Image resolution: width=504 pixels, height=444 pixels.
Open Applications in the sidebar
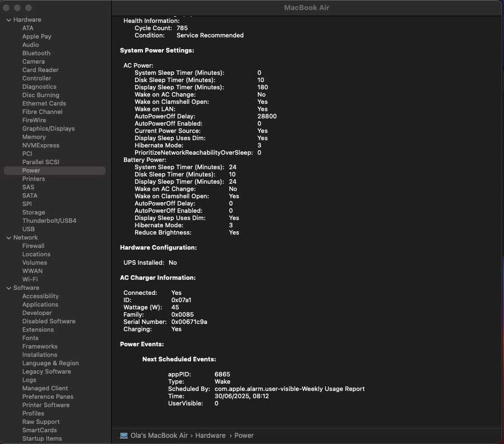click(x=40, y=304)
